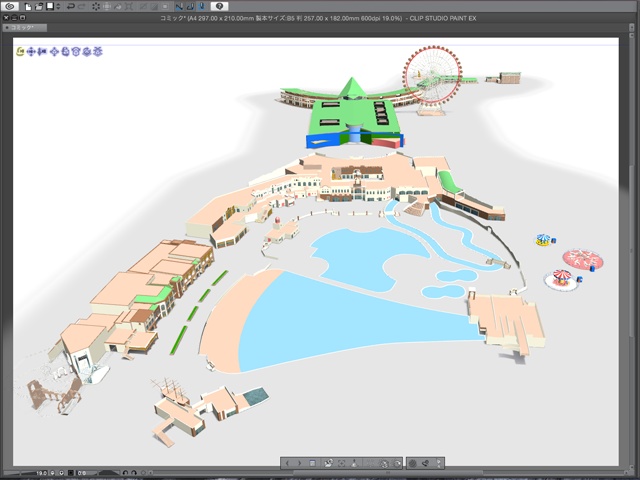Save the document with floppy icon
640x480 pixels.
(x=50, y=6)
